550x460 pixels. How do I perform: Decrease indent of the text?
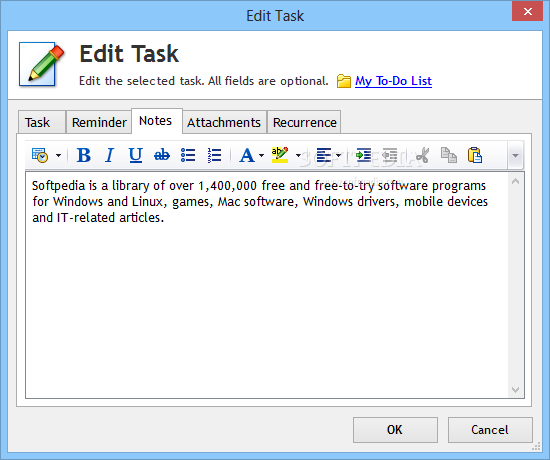[389, 155]
